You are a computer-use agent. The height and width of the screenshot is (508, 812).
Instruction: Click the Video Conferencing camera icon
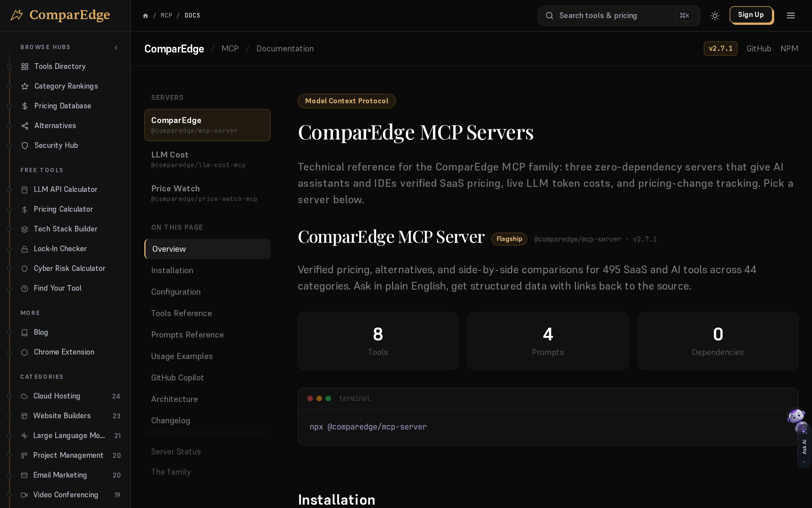[24, 495]
